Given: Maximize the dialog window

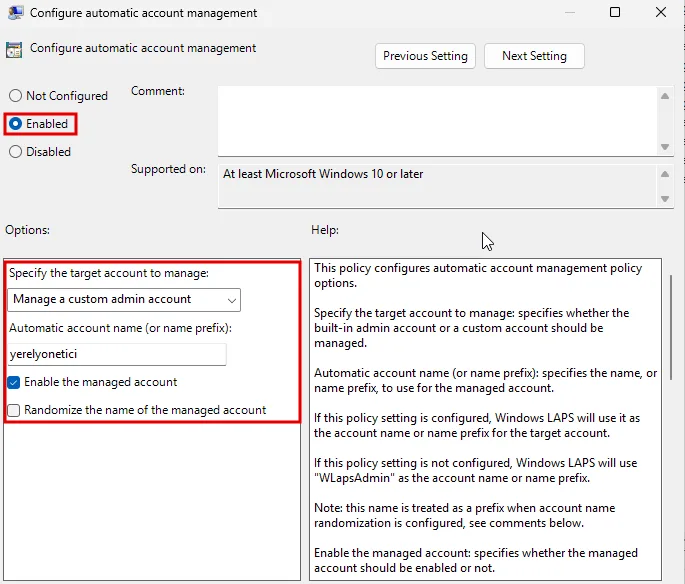Looking at the screenshot, I should pyautogui.click(x=615, y=12).
